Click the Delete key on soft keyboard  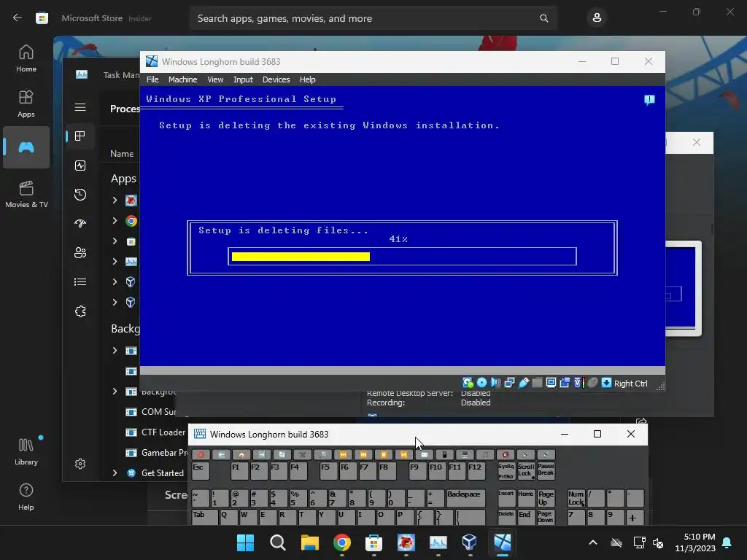(506, 518)
